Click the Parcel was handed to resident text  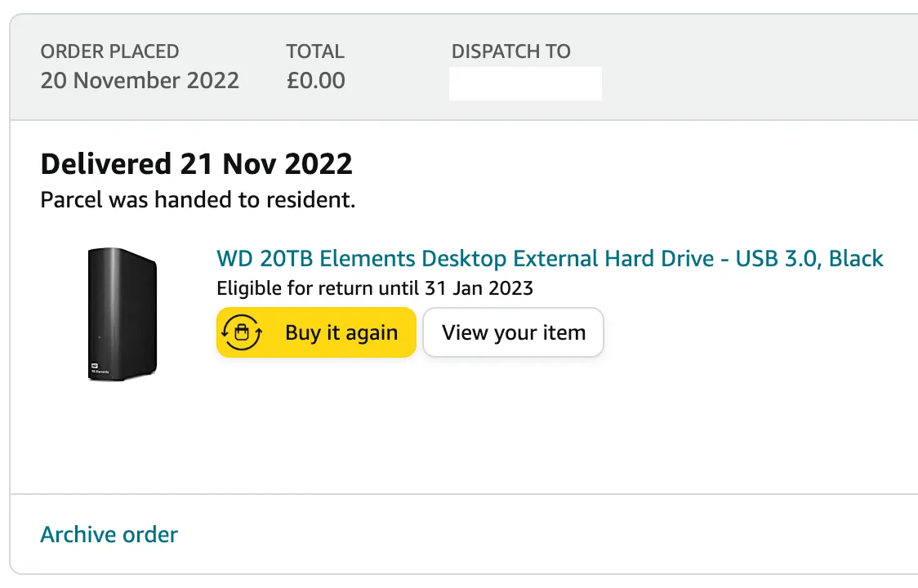198,199
